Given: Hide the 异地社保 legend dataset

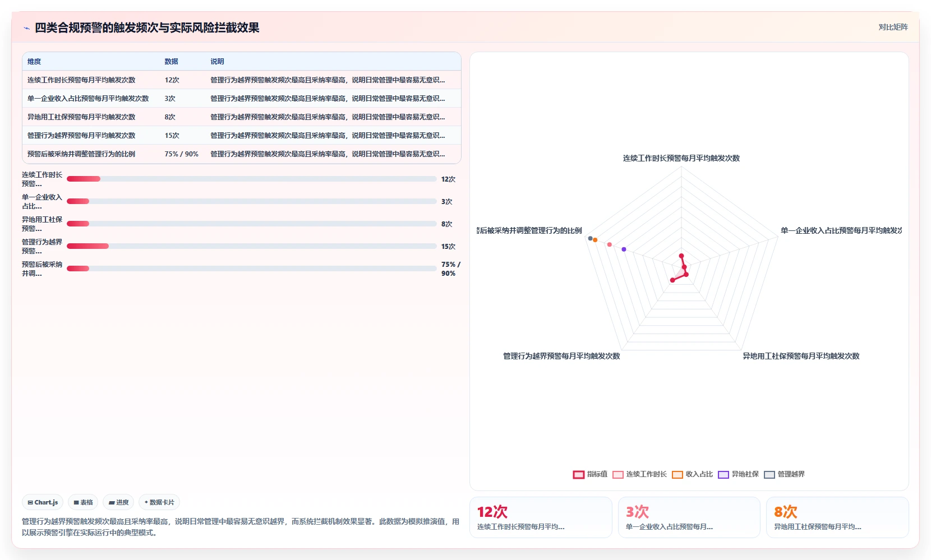Looking at the screenshot, I should coord(739,474).
